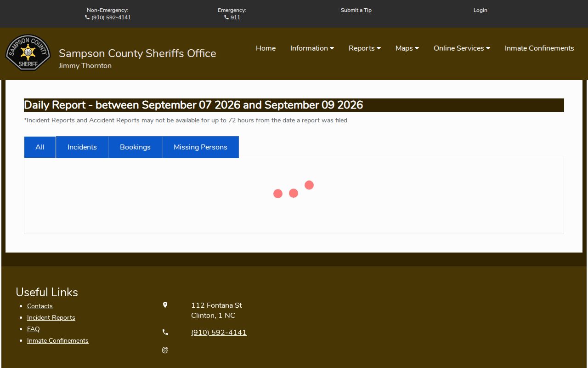Go to the Home nav item
The image size is (588, 368).
pos(266,48)
